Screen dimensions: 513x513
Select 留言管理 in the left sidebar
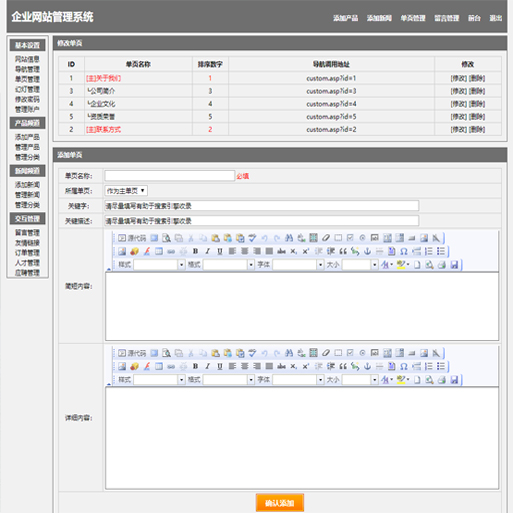27,233
